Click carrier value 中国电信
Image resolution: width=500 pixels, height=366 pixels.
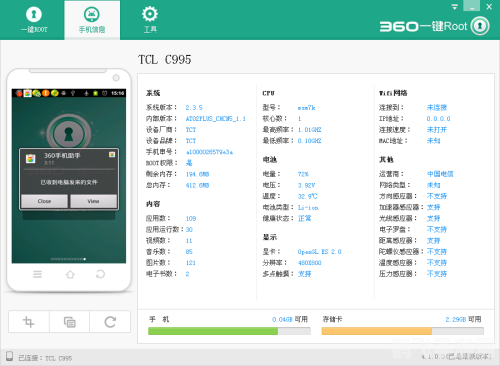[440, 174]
